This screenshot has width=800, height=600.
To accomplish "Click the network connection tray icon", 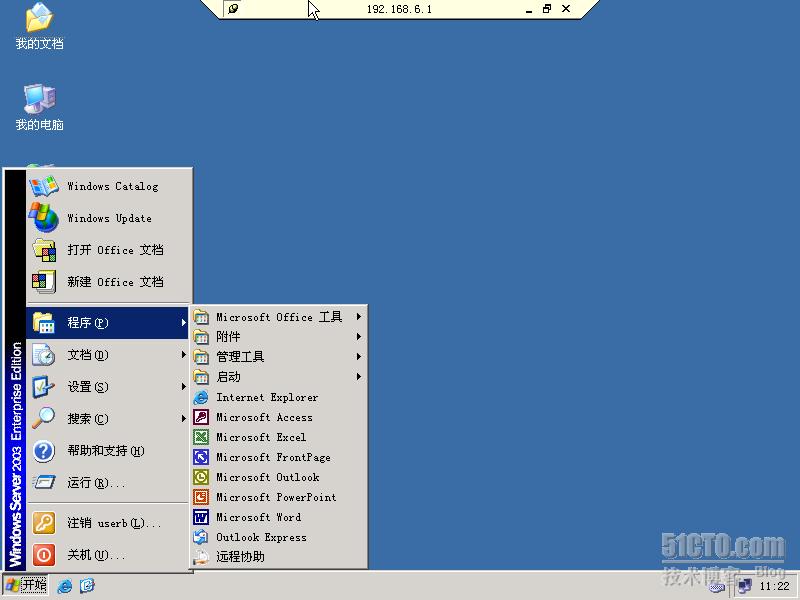I will tap(745, 586).
